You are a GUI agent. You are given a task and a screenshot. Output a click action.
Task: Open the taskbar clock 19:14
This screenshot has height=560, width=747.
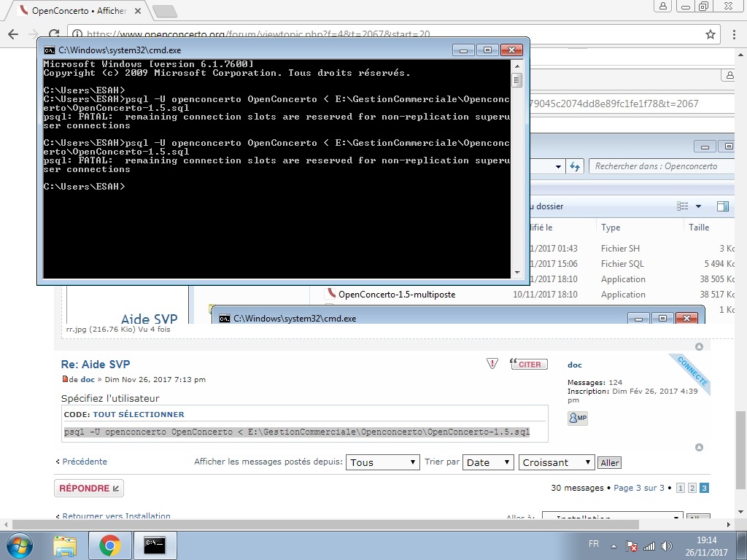(706, 540)
